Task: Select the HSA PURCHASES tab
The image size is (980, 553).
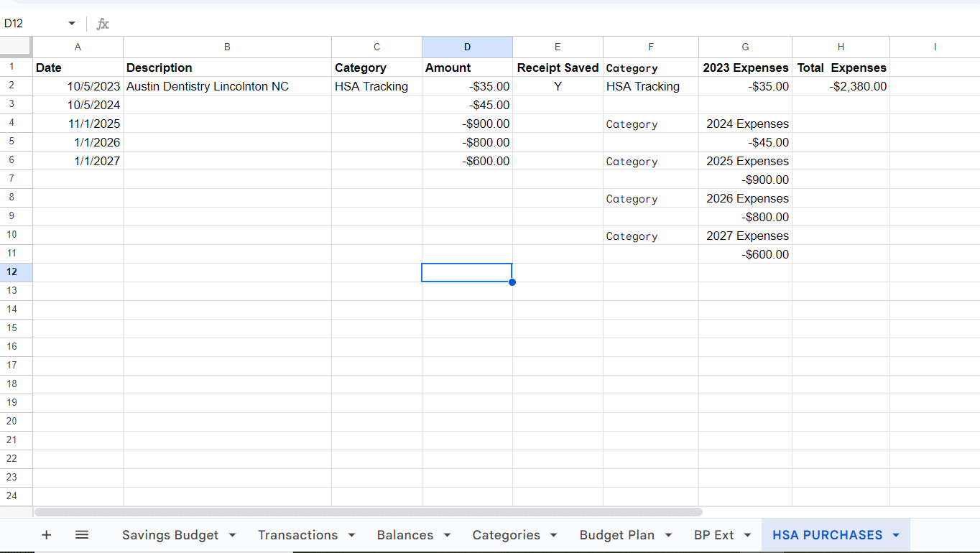Action: [x=827, y=535]
